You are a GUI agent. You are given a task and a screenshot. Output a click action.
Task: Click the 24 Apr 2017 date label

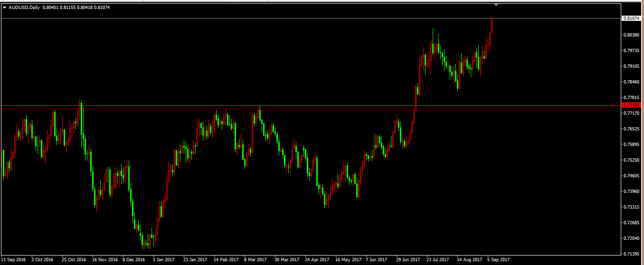(317, 260)
